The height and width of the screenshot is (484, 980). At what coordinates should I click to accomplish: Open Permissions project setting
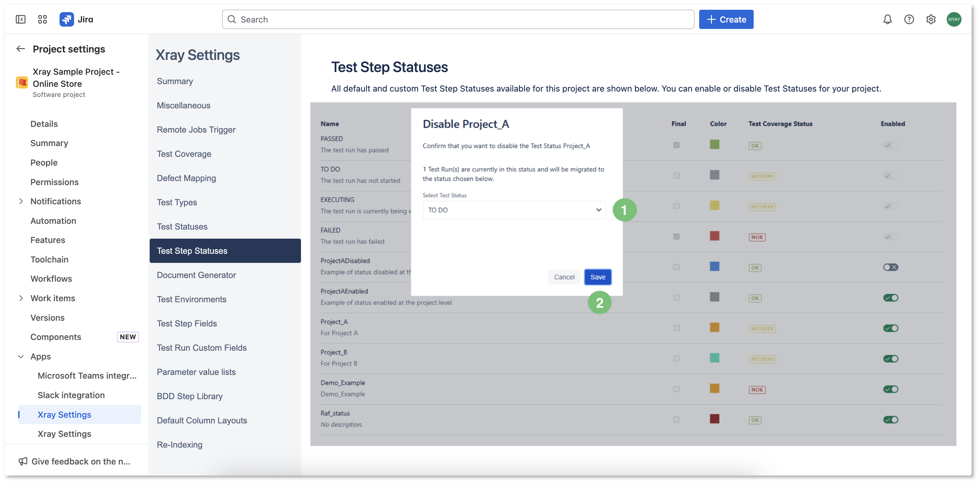pyautogui.click(x=54, y=182)
